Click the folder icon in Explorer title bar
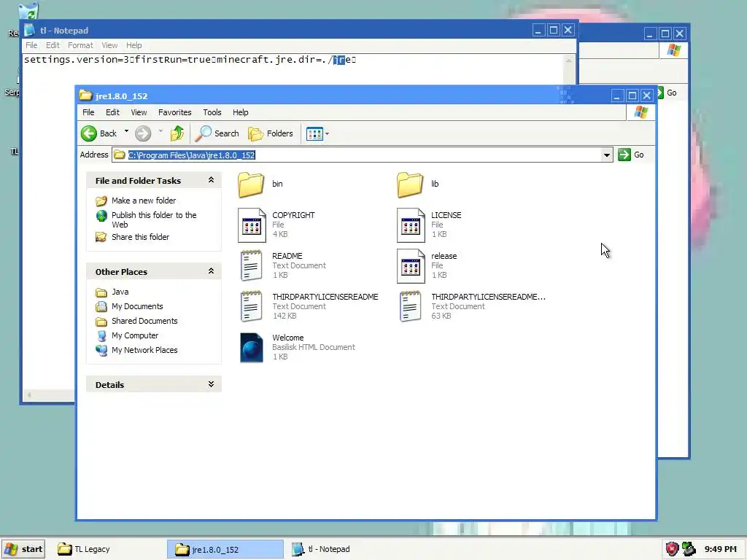The height and width of the screenshot is (560, 747). [86, 96]
